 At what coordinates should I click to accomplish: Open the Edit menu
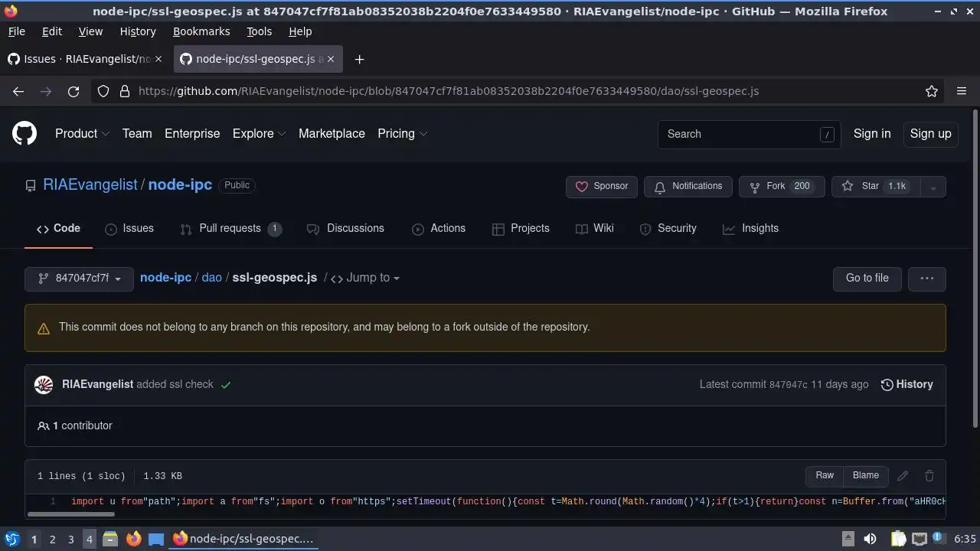coord(52,31)
